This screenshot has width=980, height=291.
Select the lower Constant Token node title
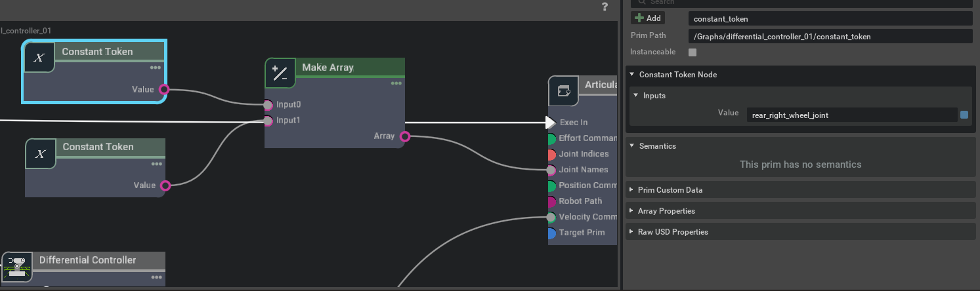coord(98,147)
